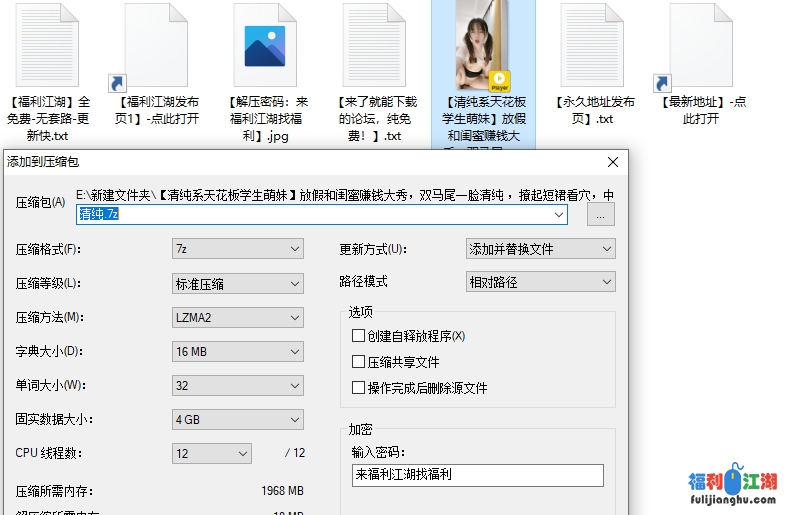Select the video file thumbnail with Player badge
Image resolution: width=788 pixels, height=515 pixels.
483,46
